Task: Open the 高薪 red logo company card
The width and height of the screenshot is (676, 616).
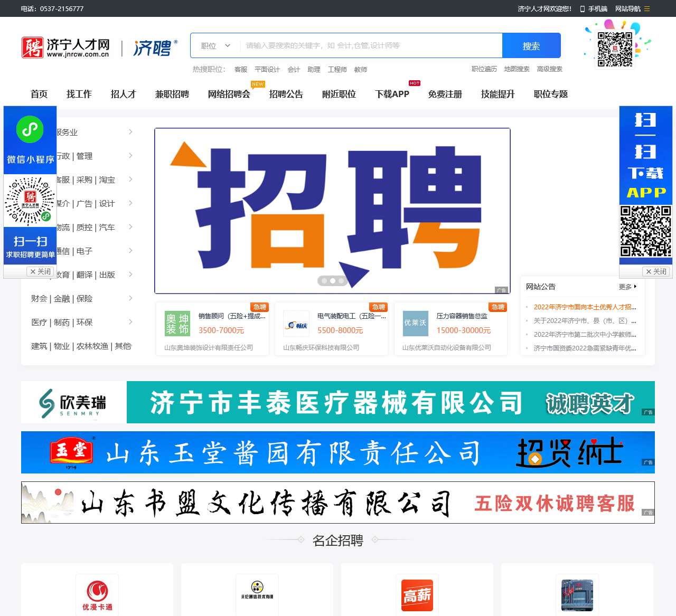Action: pos(417,595)
